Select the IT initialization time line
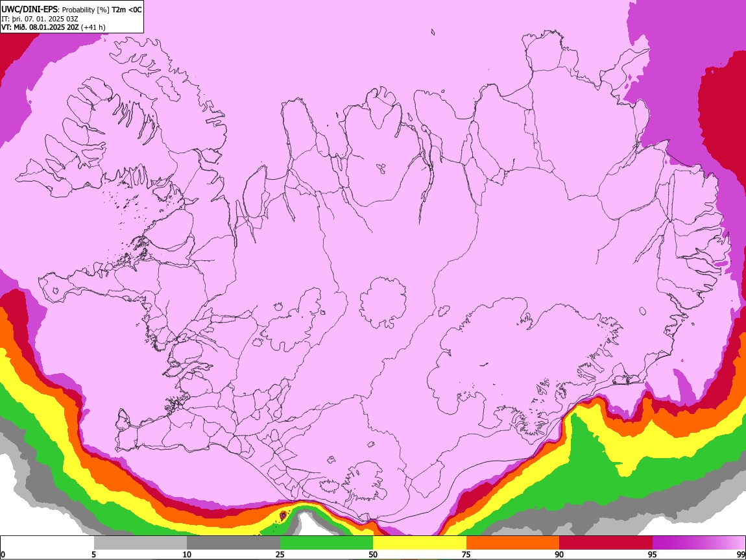The height and width of the screenshot is (560, 746). pos(40,19)
